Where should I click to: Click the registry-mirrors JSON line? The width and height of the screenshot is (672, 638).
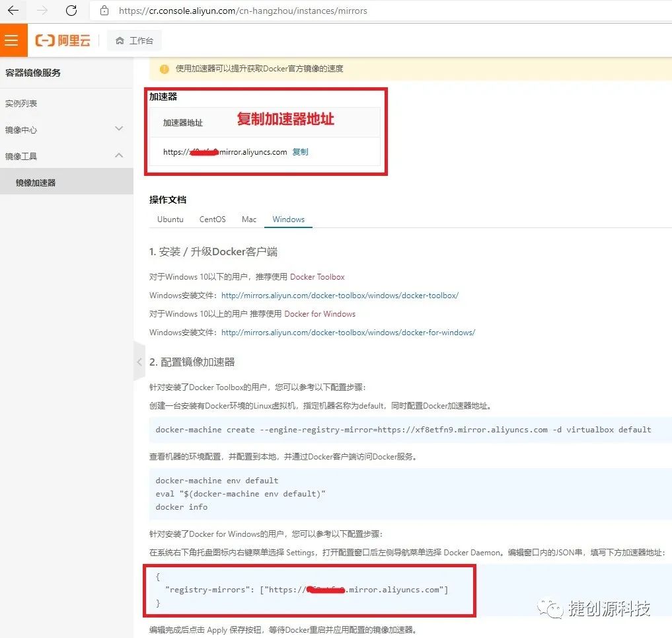pyautogui.click(x=307, y=590)
